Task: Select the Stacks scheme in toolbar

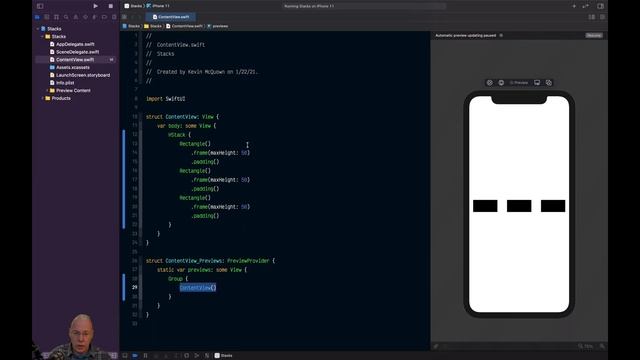Action: click(x=133, y=6)
